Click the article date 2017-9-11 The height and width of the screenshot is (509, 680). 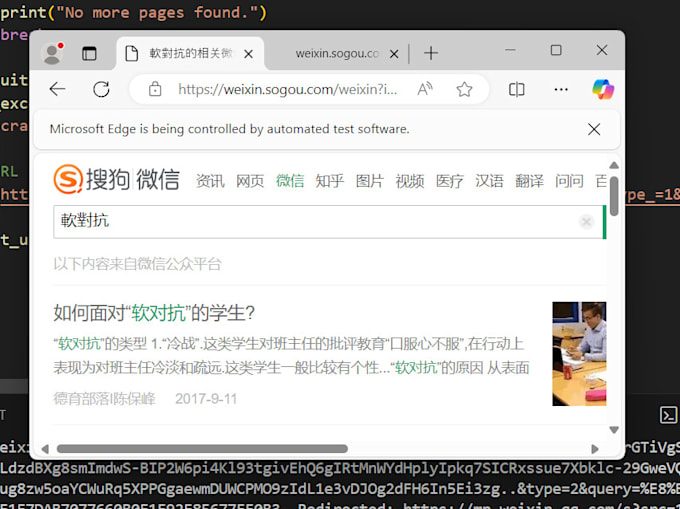click(x=206, y=398)
